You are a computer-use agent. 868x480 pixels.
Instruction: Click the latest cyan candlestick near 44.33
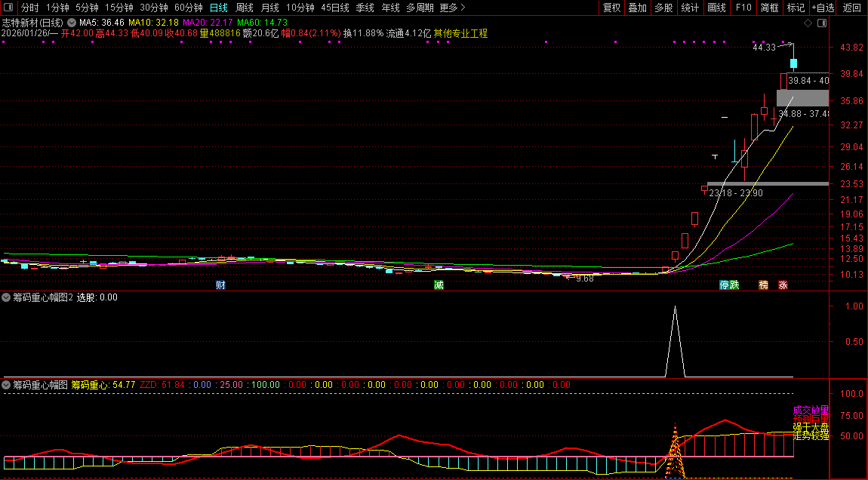793,63
